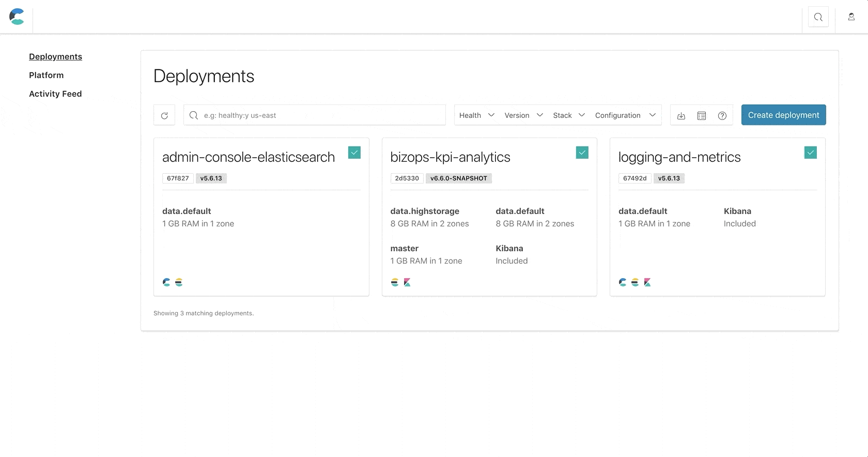The height and width of the screenshot is (457, 868).
Task: Click the export deployments download icon
Action: coord(681,115)
